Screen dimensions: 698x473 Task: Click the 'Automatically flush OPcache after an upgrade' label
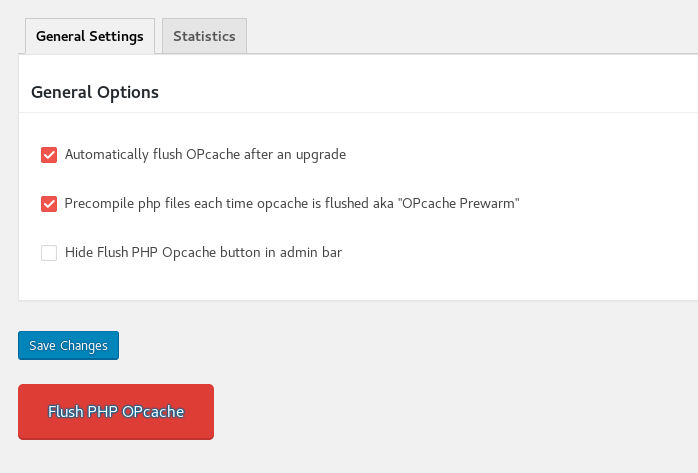(205, 155)
